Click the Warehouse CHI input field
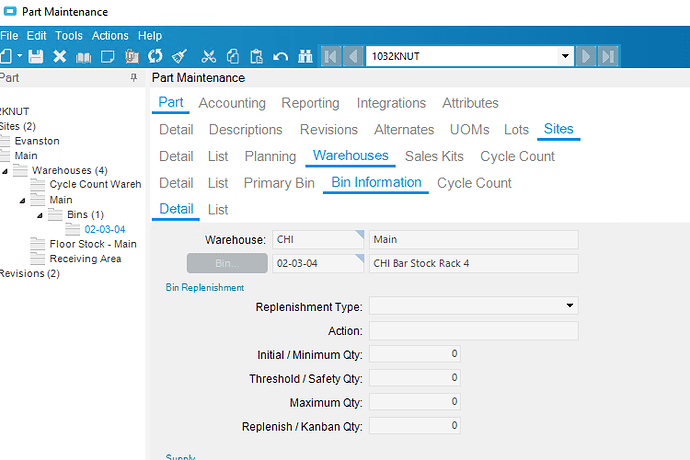This screenshot has width=690, height=460. click(x=318, y=239)
